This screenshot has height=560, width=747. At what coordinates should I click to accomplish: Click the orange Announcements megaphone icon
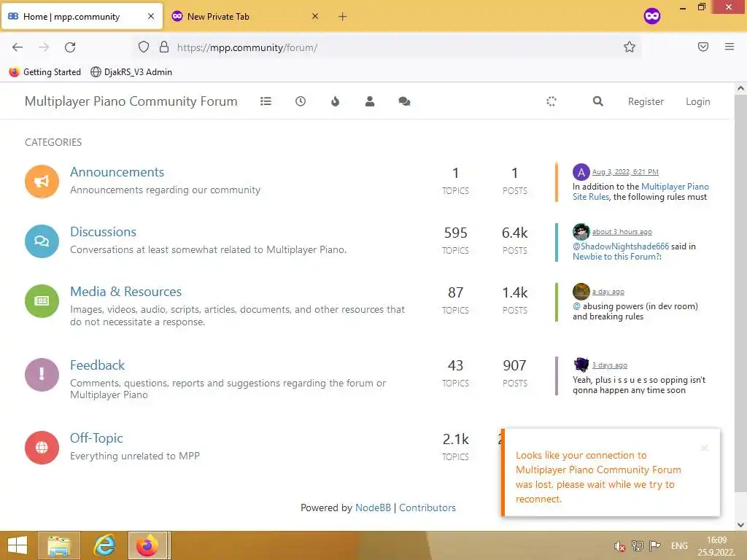click(x=42, y=182)
